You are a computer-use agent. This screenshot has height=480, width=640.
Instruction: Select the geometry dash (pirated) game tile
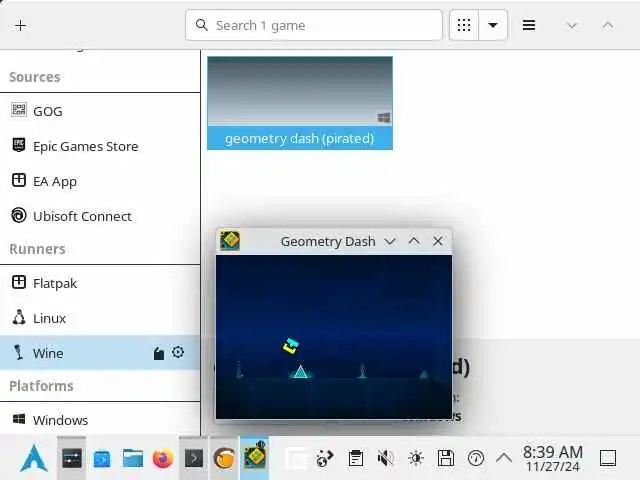click(x=300, y=103)
